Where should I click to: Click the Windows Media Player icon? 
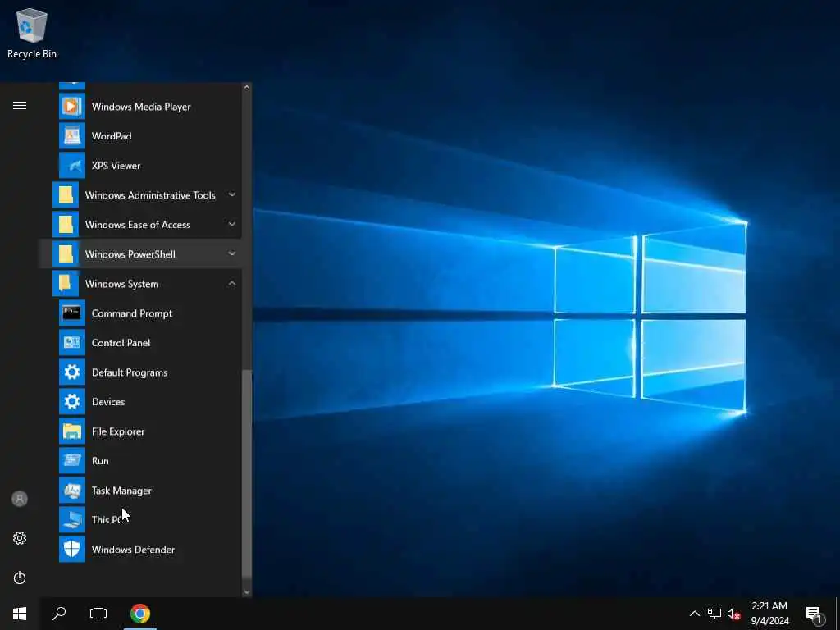pyautogui.click(x=72, y=106)
